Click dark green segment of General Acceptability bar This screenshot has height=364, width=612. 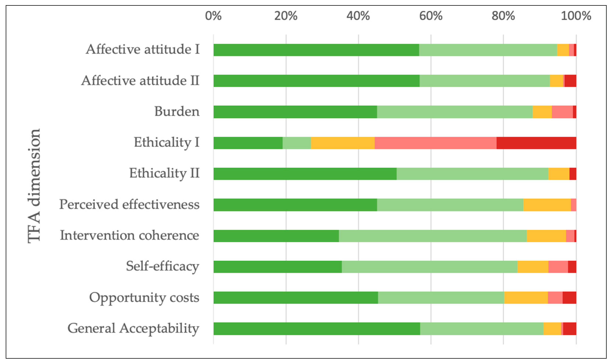point(316,329)
